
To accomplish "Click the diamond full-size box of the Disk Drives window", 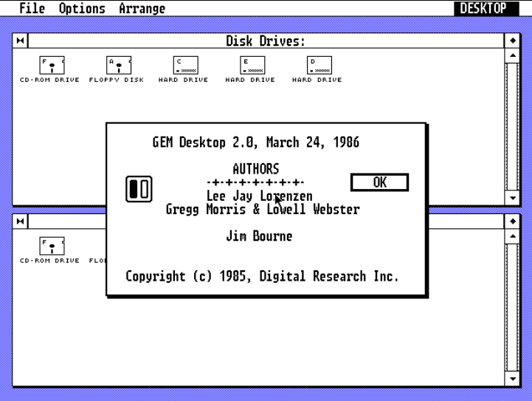I will tap(513, 41).
